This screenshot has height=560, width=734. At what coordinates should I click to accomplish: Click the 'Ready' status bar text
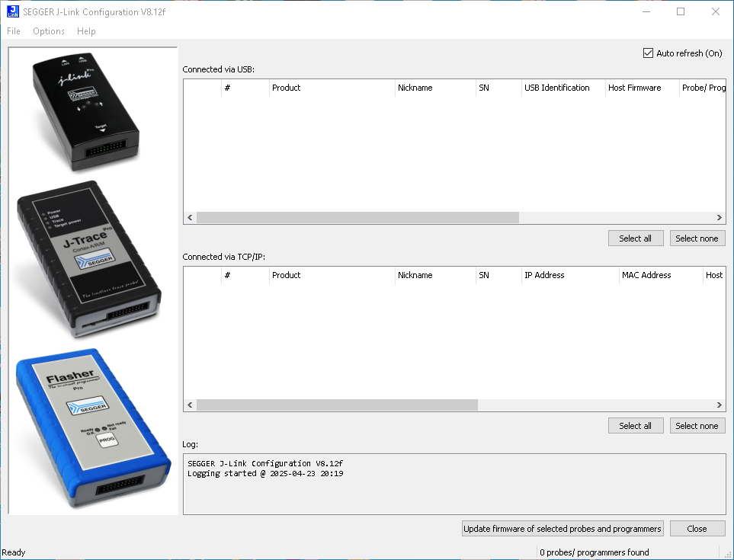coord(14,552)
